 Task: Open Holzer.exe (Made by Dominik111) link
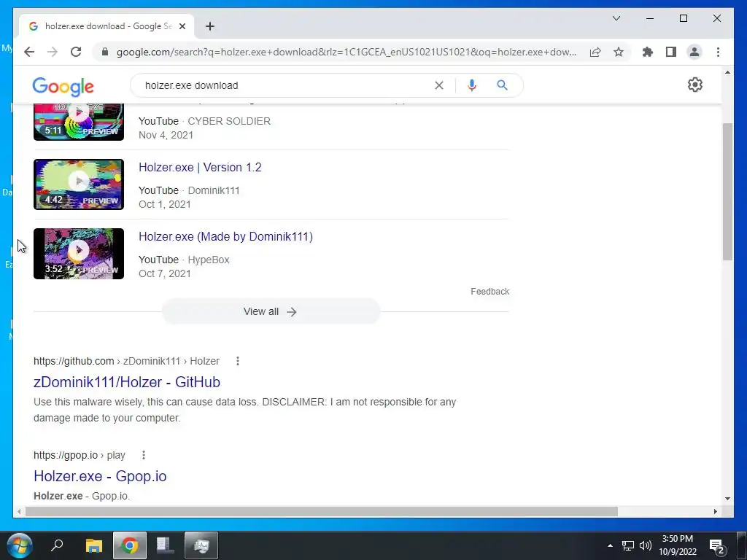[226, 237]
